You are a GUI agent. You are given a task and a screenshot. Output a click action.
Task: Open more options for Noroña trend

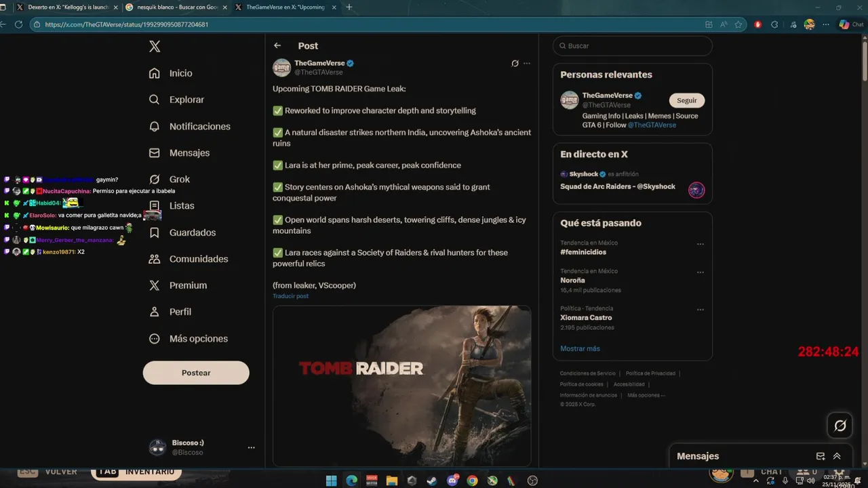click(x=701, y=272)
